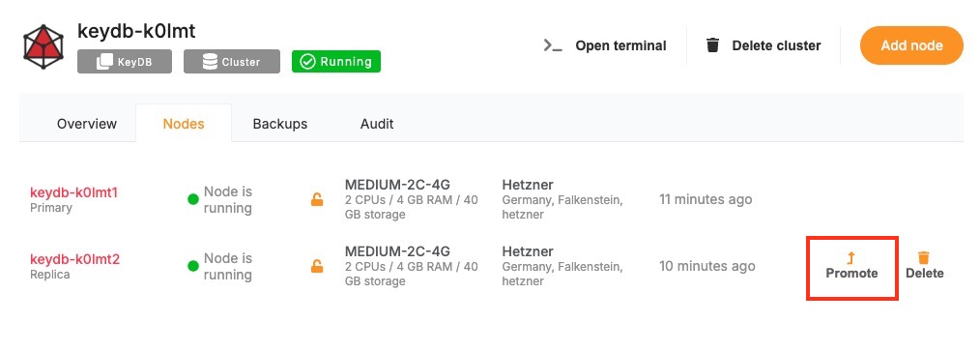
Task: Click the orange Promote arrow icon
Action: (x=850, y=257)
